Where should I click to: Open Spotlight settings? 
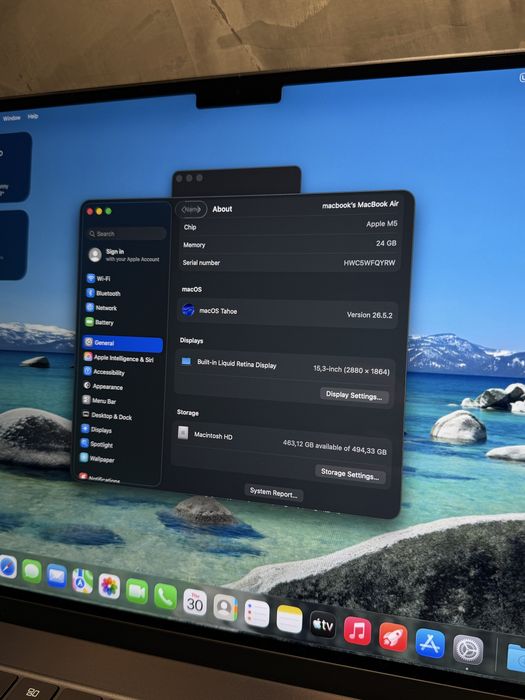(97, 444)
